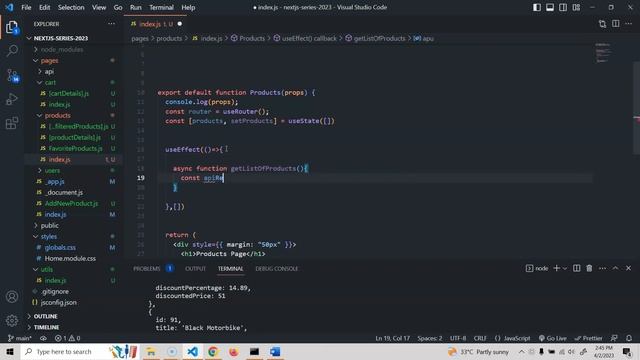Open File Explorer from the taskbar
Image resolution: width=640 pixels, height=360 pixels.
tap(151, 351)
